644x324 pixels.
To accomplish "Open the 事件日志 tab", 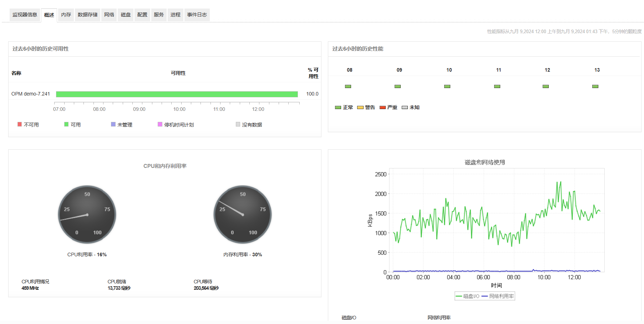I will (197, 15).
